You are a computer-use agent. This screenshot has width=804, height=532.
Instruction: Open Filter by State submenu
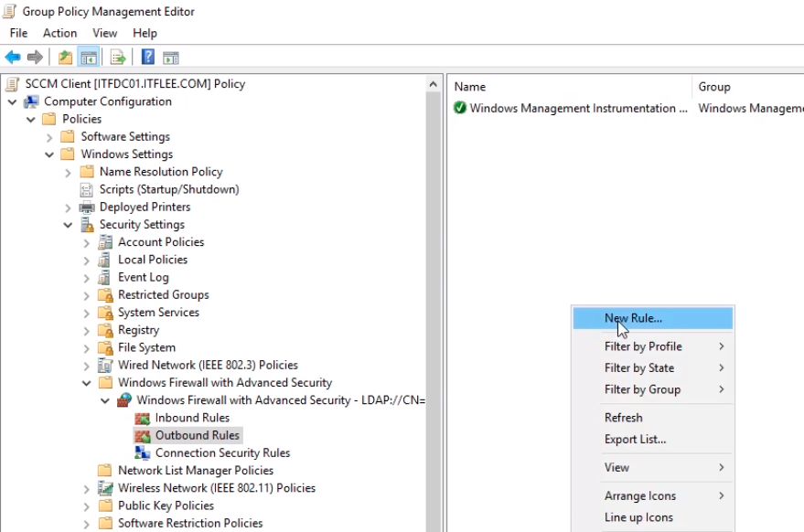(653, 368)
